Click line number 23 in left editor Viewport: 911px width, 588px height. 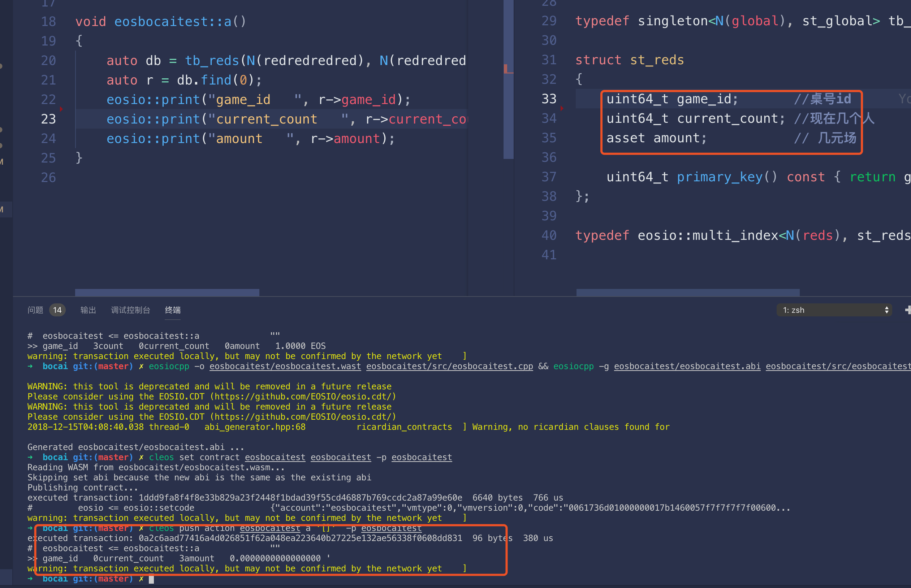(48, 119)
